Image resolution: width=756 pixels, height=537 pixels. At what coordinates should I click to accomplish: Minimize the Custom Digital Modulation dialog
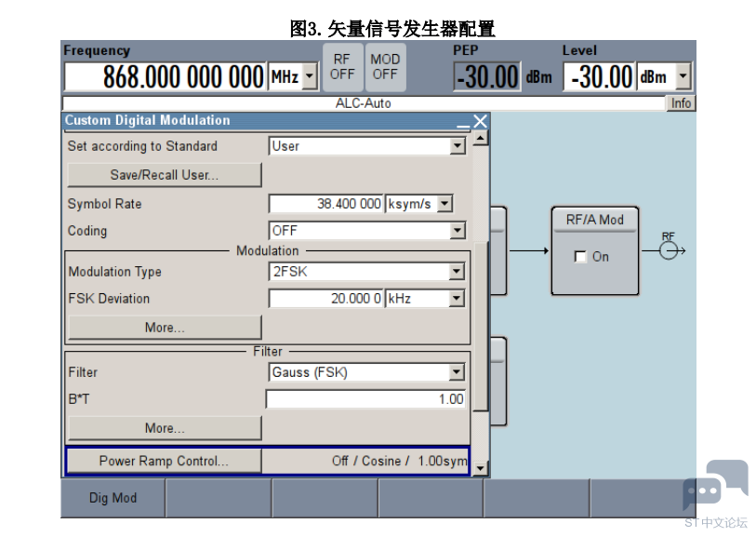[463, 122]
